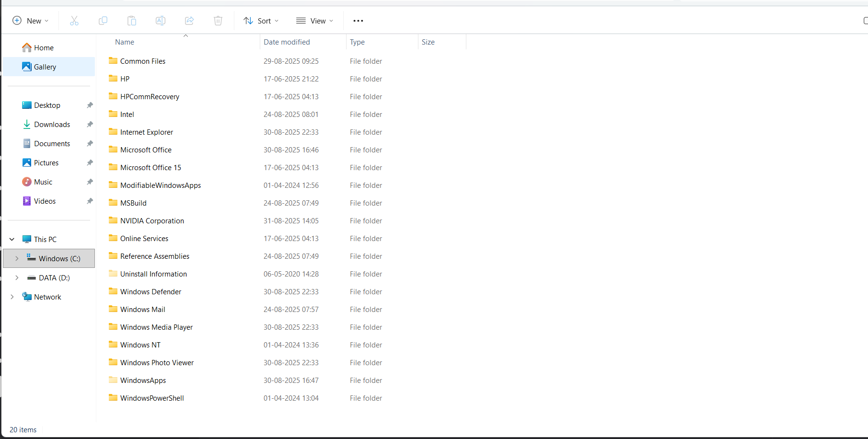Select the Intel folder name
Image resolution: width=868 pixels, height=439 pixels.
[x=127, y=114]
